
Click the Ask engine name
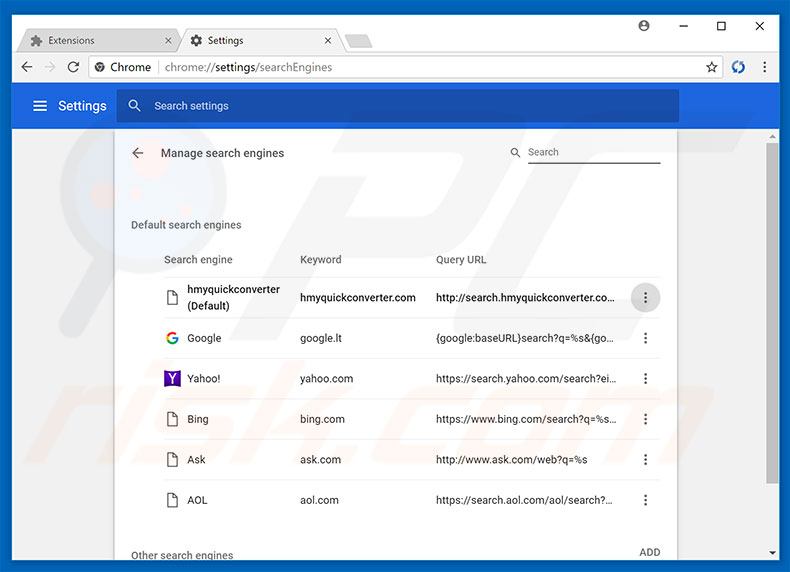coord(196,460)
